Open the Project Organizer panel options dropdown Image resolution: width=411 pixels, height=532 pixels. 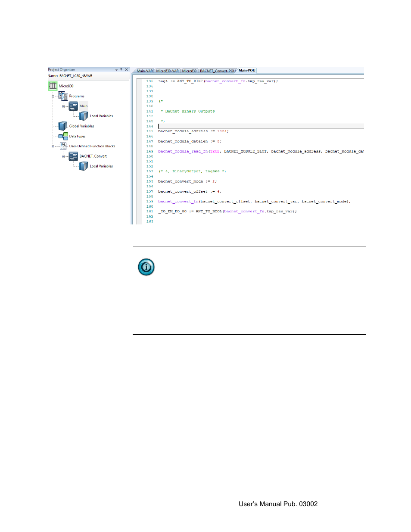tap(116, 70)
